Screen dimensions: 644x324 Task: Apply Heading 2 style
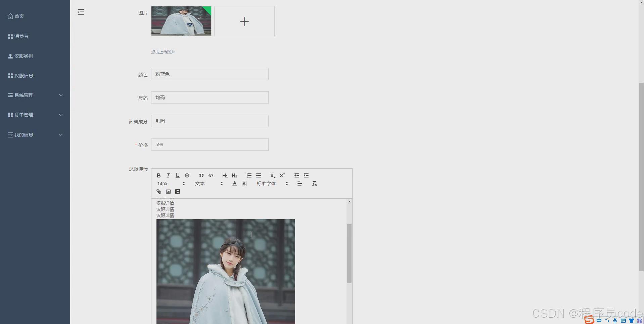pos(234,175)
